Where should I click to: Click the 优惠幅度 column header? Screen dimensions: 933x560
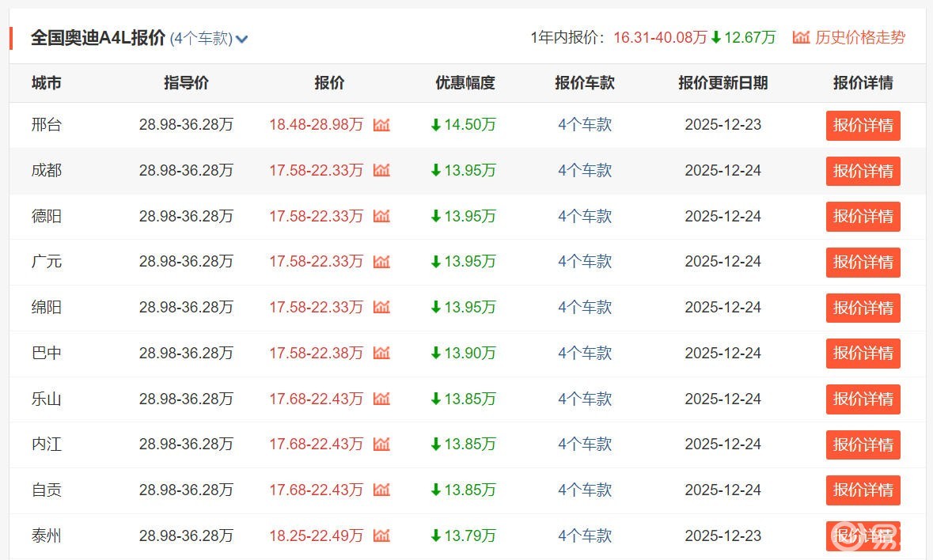click(465, 82)
